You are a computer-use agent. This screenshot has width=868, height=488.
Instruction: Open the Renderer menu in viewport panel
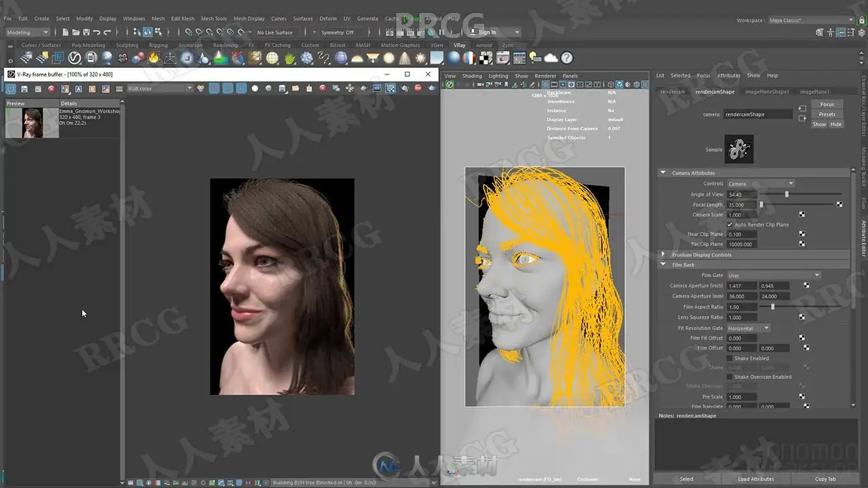545,76
